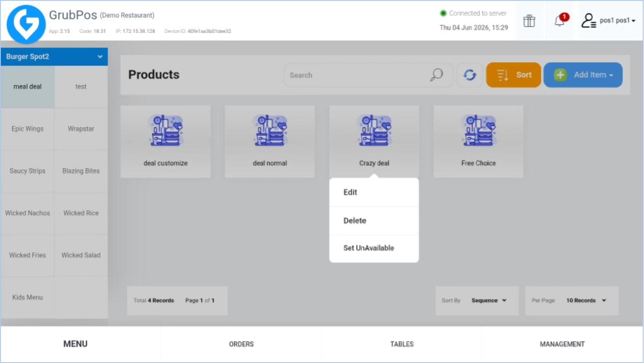The image size is (644, 363).
Task: Click the Products heading
Action: [154, 75]
